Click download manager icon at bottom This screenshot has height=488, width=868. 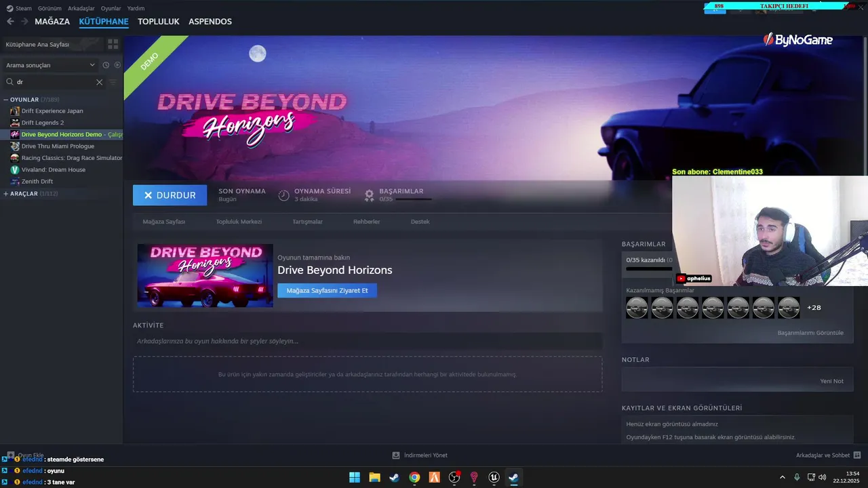(396, 455)
